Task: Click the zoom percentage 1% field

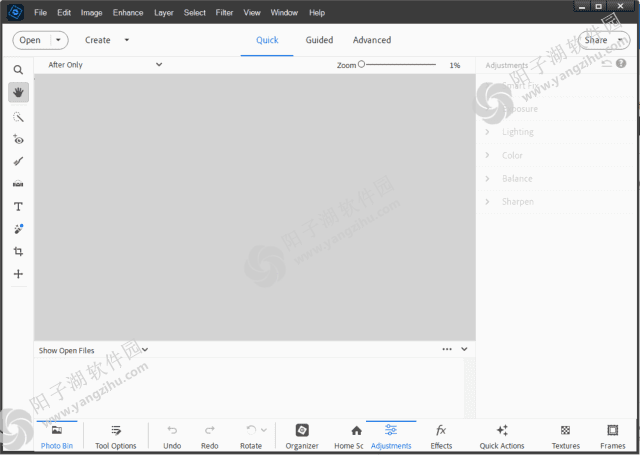Action: (455, 65)
